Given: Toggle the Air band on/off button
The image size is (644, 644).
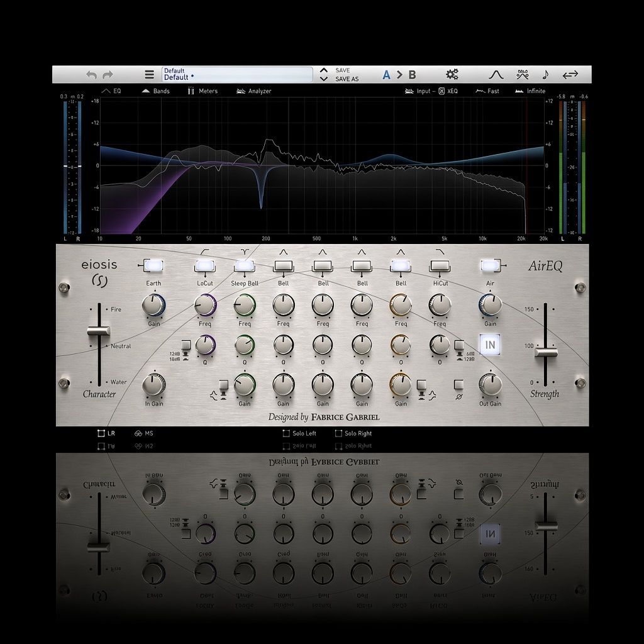Looking at the screenshot, I should (490, 266).
